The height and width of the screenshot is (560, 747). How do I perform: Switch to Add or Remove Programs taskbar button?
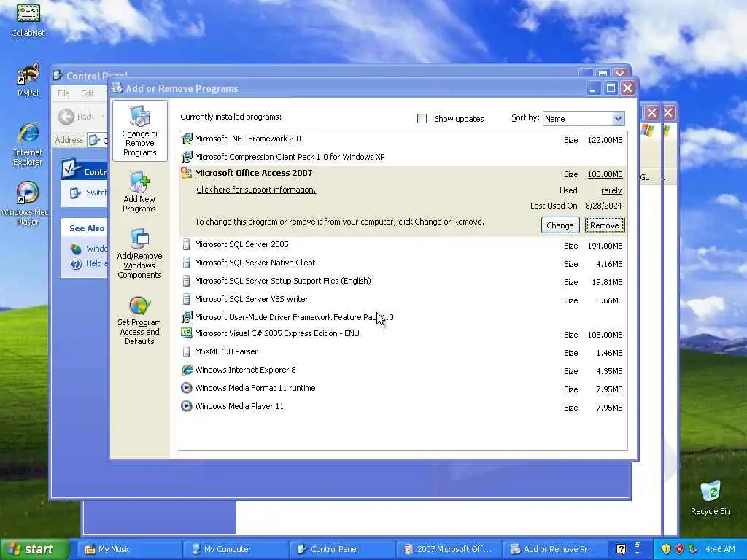(x=555, y=549)
